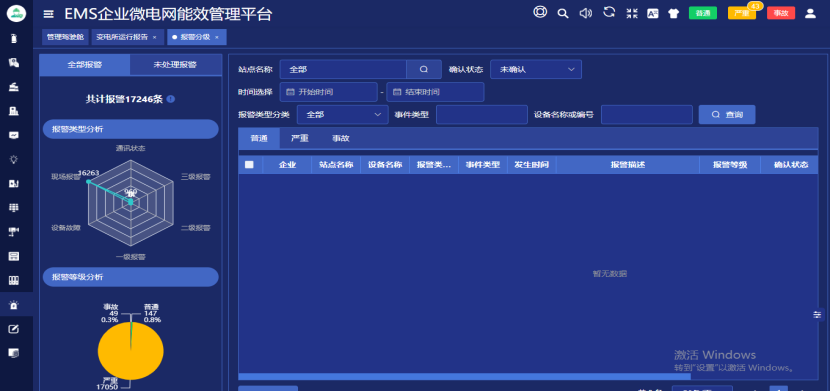830x391 pixels.
Task: Switch to the 严重 alarm tab
Action: tap(300, 139)
